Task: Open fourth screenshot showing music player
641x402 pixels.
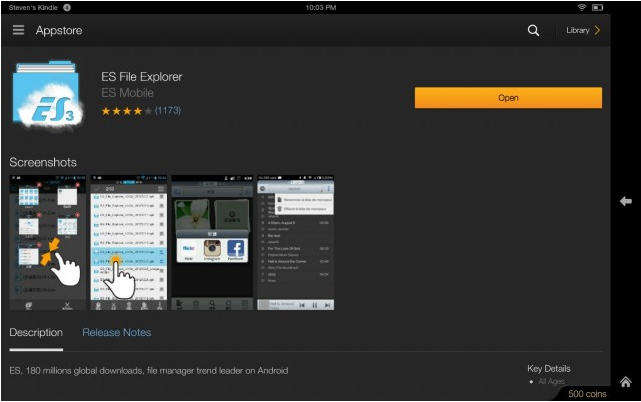Action: (296, 243)
